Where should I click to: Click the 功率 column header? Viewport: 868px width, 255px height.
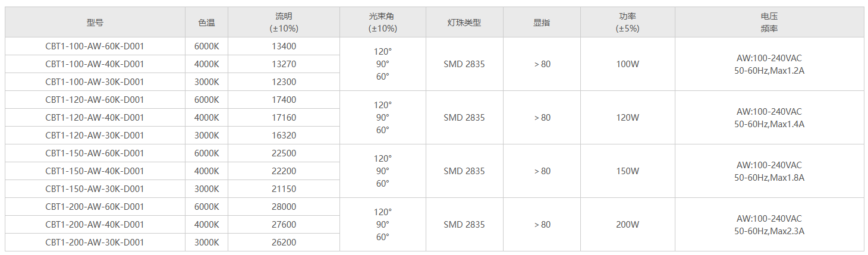[627, 23]
